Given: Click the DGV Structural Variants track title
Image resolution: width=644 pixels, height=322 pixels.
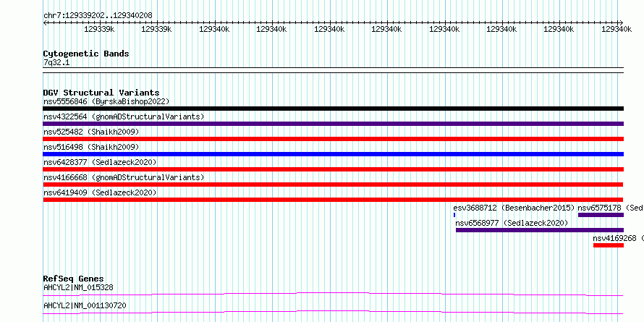Looking at the screenshot, I should 101,93.
